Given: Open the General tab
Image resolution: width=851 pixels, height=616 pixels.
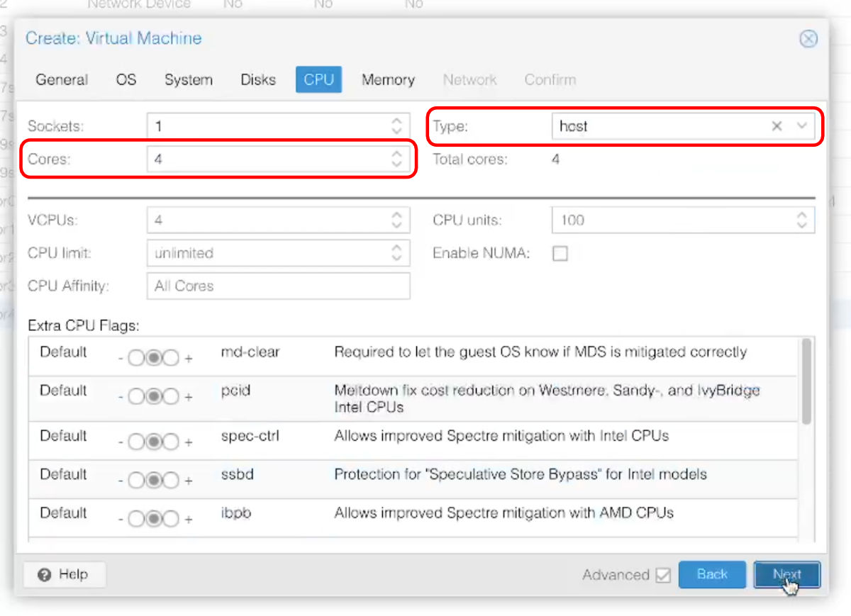Looking at the screenshot, I should (62, 80).
